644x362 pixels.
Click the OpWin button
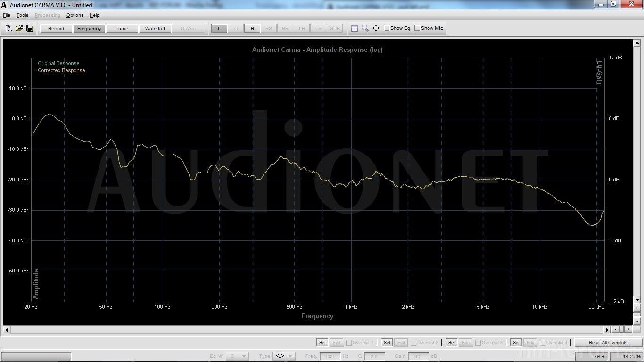click(188, 28)
